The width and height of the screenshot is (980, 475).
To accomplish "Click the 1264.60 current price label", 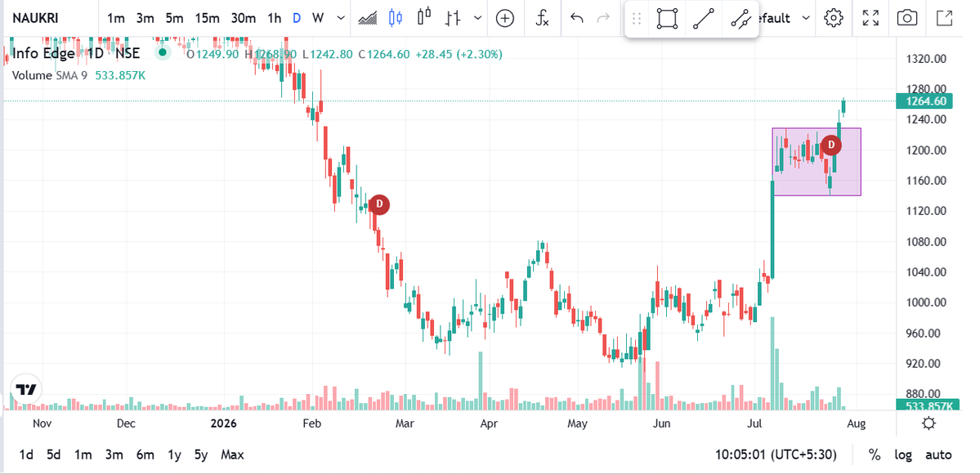I will pyautogui.click(x=925, y=101).
